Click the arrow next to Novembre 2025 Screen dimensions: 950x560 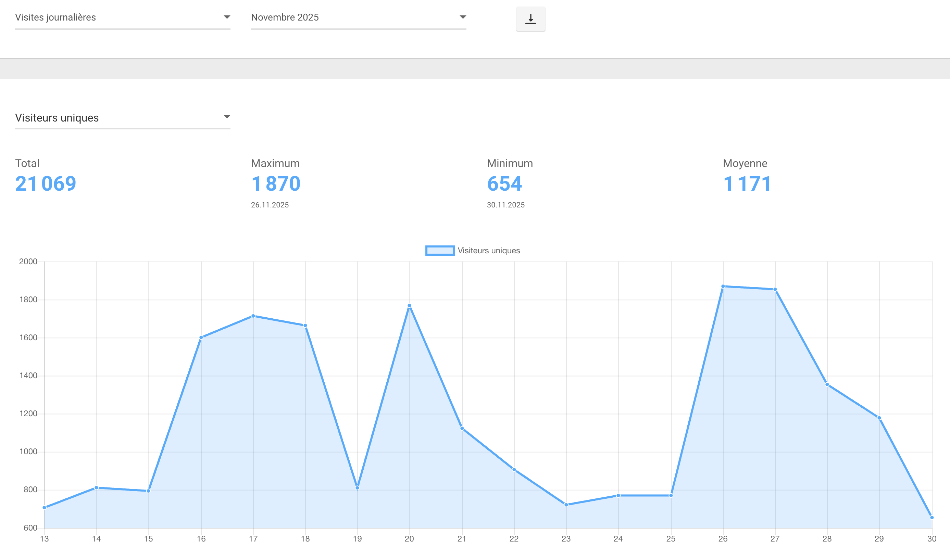(x=463, y=17)
